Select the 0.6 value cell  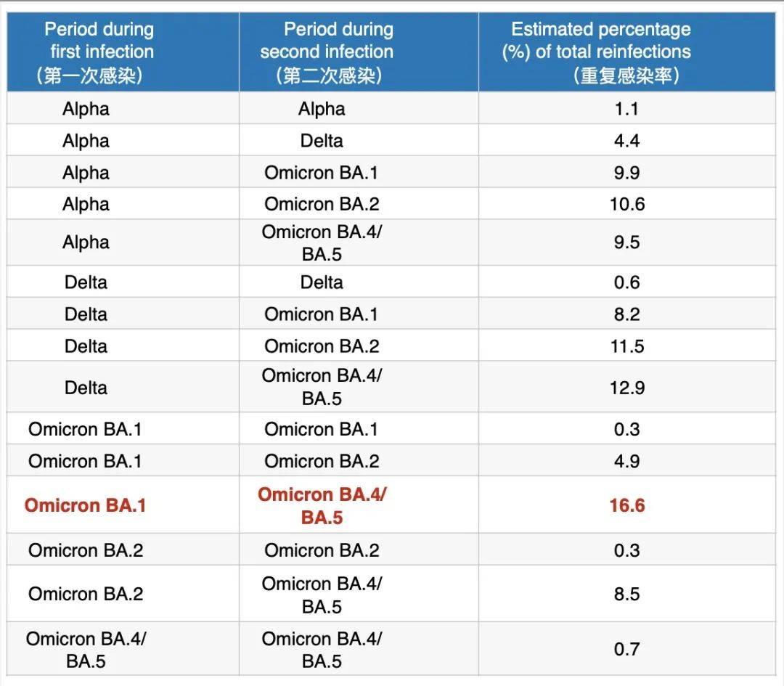click(x=626, y=282)
